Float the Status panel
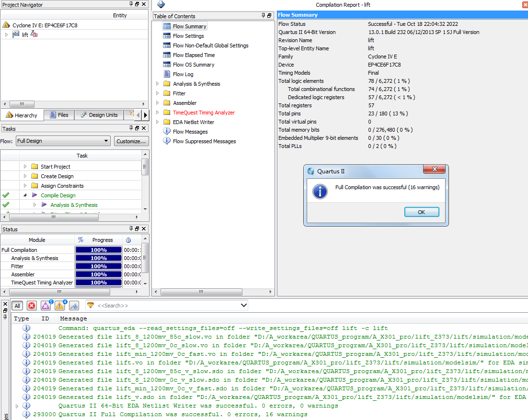Viewport: 528px width, 420px height. coord(137,228)
